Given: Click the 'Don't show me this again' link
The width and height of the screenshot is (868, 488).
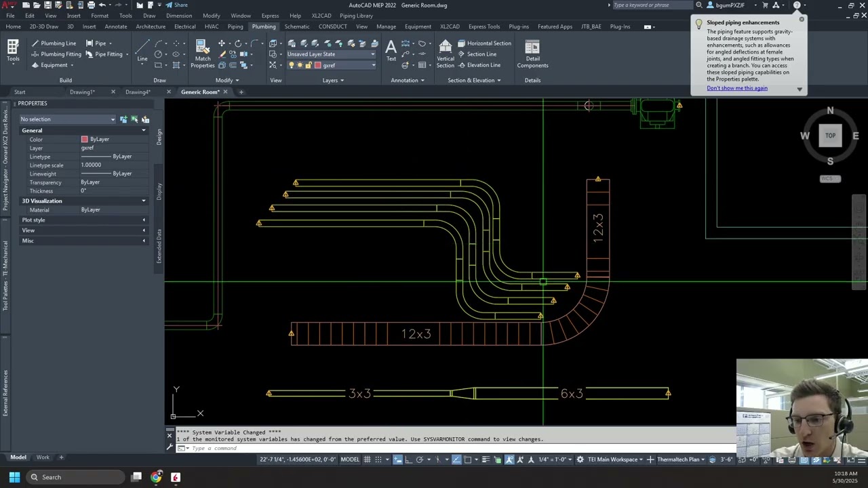Looking at the screenshot, I should 736,88.
